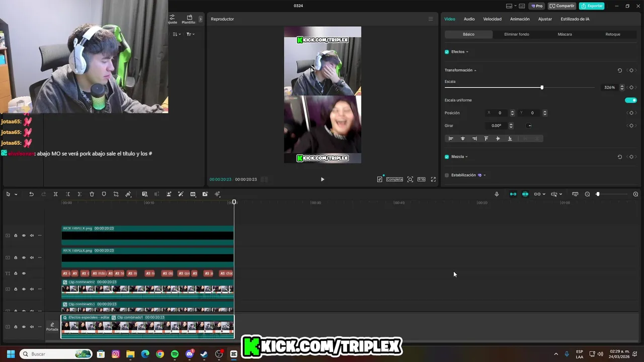
Task: Click the fullscreen icon in the player
Action: pyautogui.click(x=433, y=179)
